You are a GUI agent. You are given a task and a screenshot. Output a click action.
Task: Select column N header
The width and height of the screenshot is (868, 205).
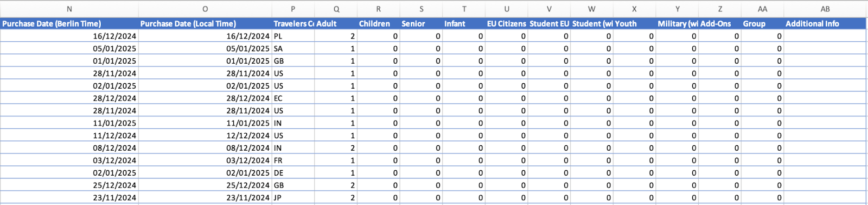click(x=69, y=9)
